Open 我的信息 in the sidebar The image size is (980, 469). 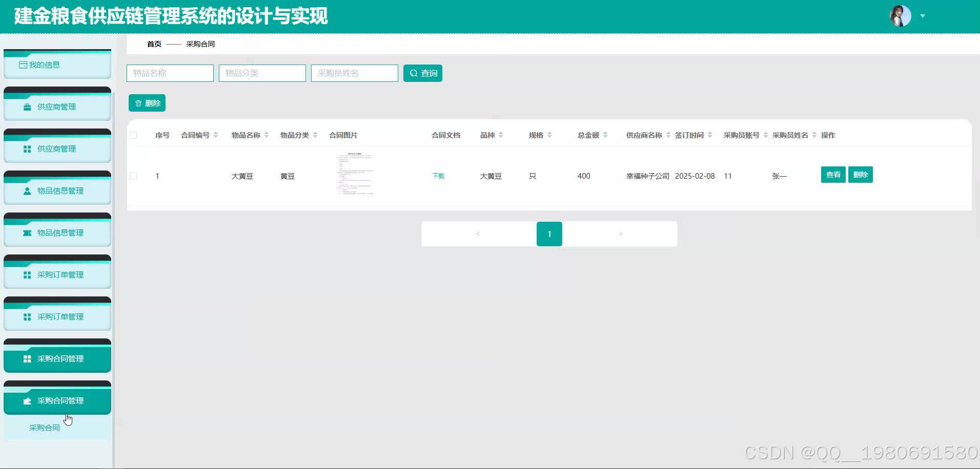[x=57, y=65]
